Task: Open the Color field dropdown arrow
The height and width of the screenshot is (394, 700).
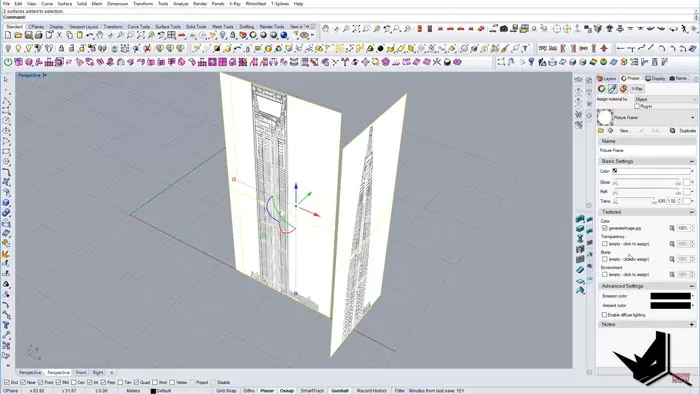Action: tap(693, 171)
